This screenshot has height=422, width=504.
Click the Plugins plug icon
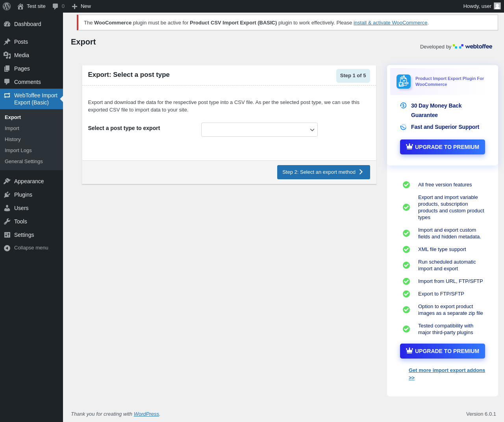point(7,195)
